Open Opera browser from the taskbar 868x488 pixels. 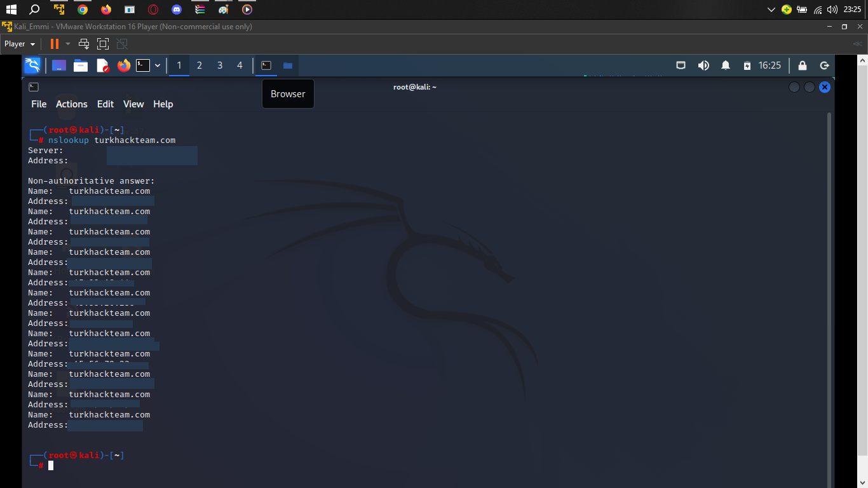click(x=153, y=10)
